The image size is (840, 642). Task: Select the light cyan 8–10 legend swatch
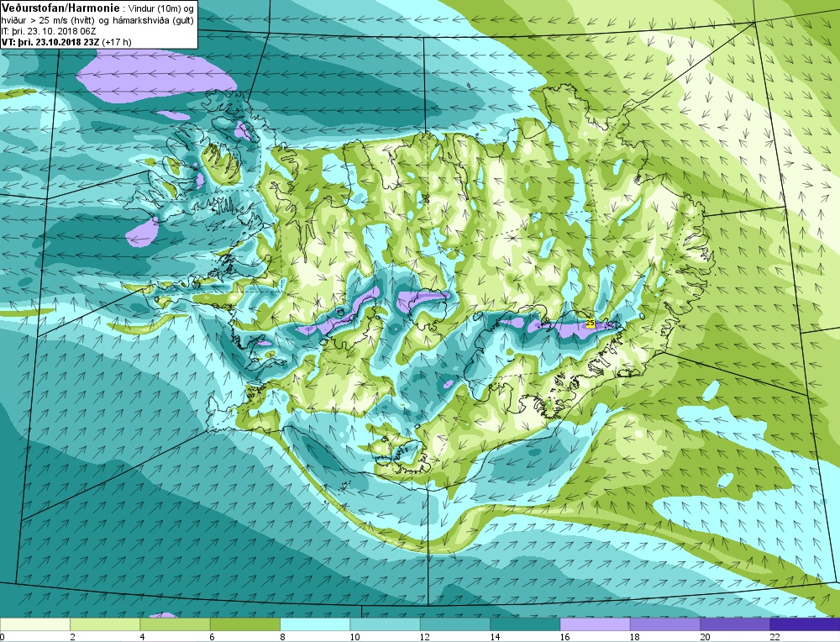pos(315,624)
